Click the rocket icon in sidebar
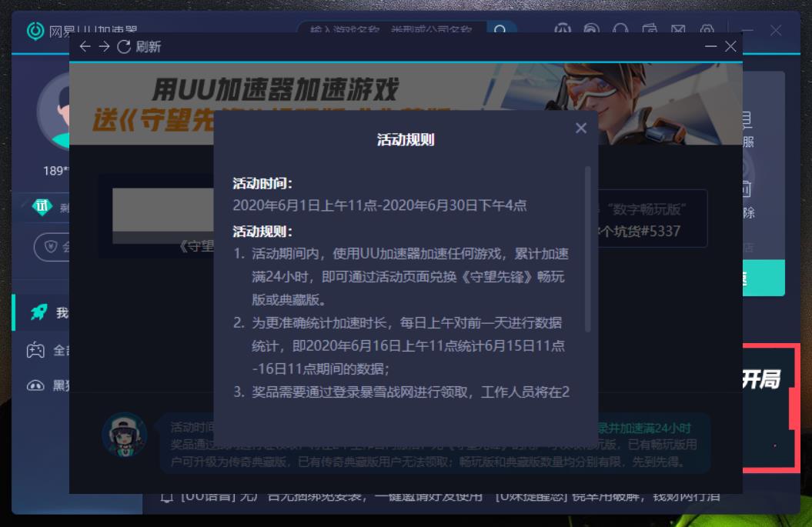 38,312
